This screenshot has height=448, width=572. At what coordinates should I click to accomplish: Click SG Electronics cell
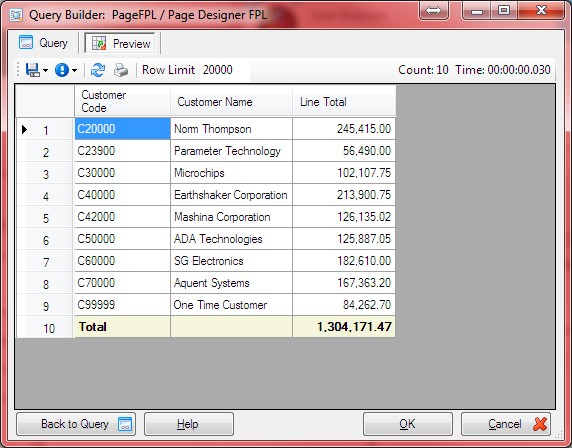pos(231,260)
